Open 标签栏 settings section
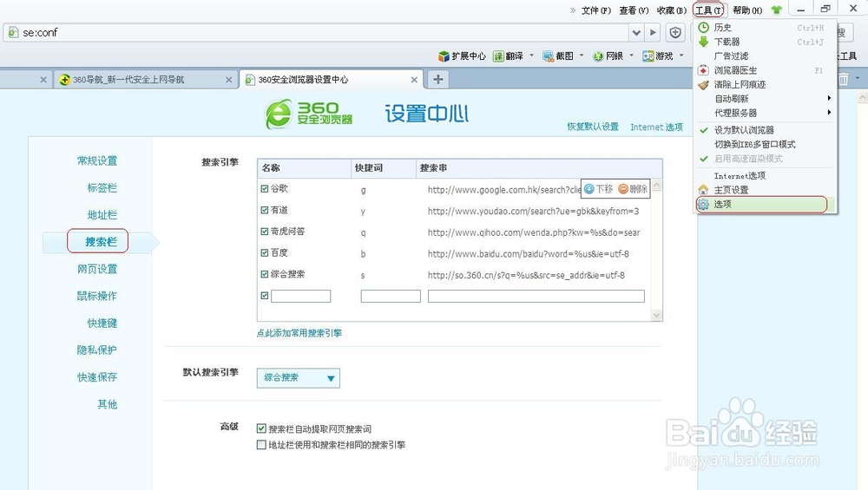The height and width of the screenshot is (490, 868). click(102, 187)
